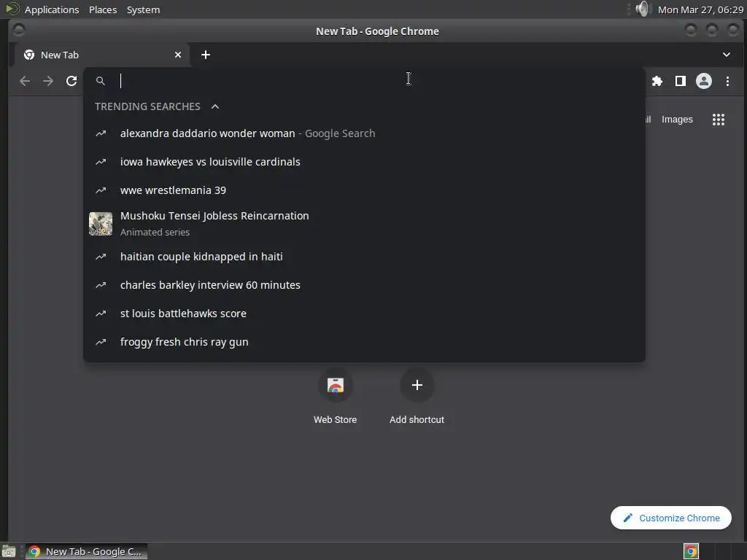This screenshot has width=747, height=560.
Task: Click trending arrow beside froggy fresh
Action: (101, 343)
